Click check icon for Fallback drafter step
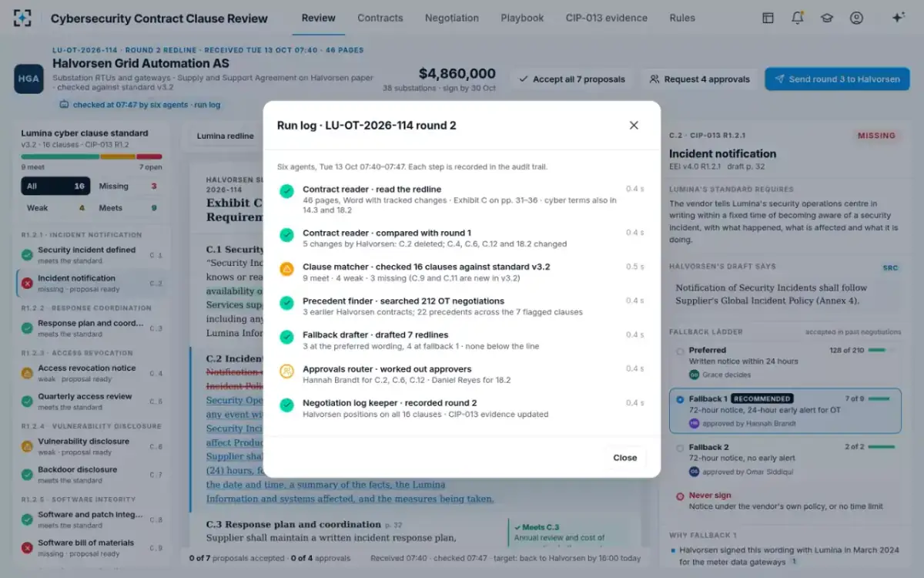This screenshot has width=924, height=578. (286, 337)
